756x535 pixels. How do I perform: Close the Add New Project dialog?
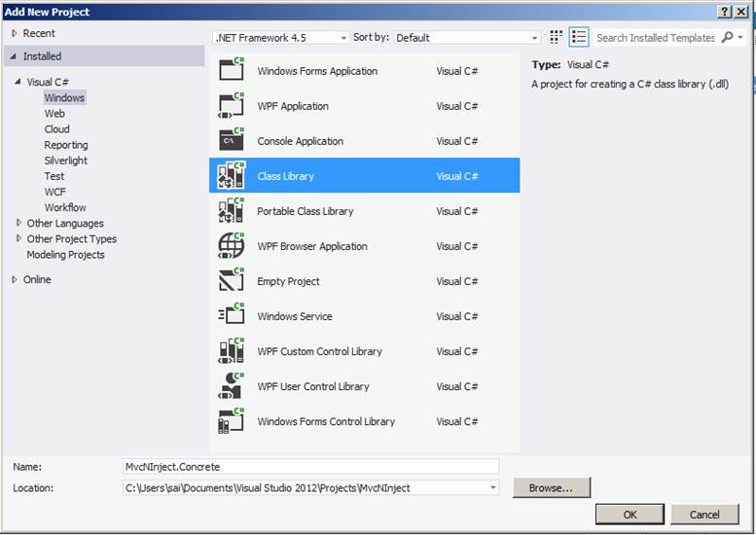click(x=741, y=12)
